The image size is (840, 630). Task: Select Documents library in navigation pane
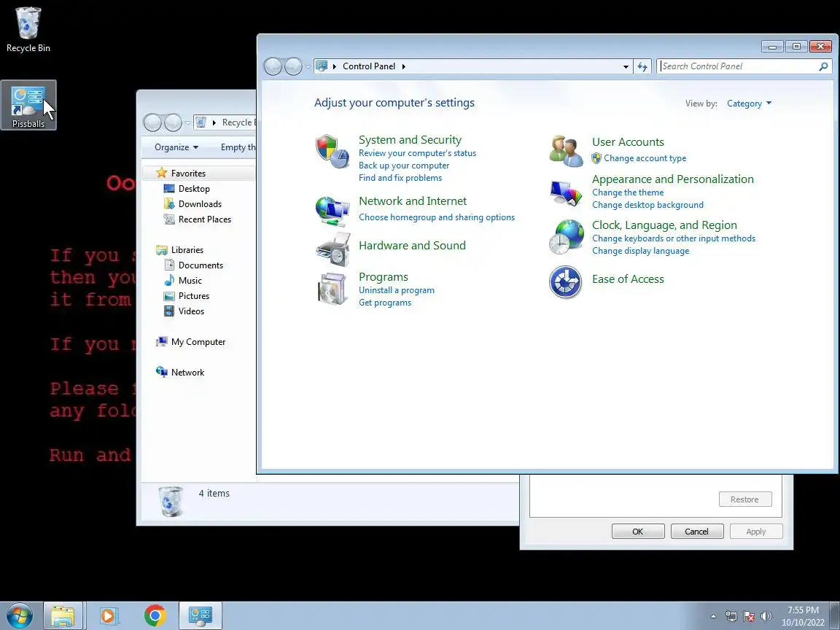[201, 265]
